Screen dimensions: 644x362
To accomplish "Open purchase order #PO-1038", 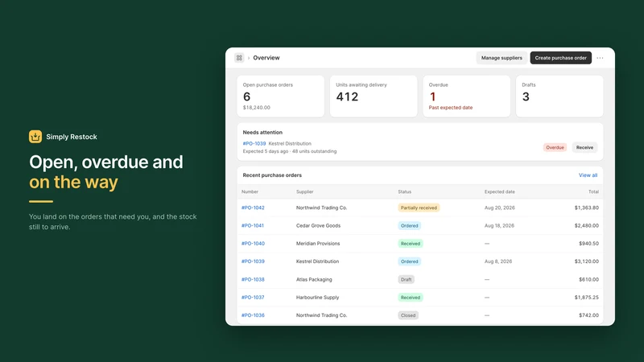I will coord(253,279).
